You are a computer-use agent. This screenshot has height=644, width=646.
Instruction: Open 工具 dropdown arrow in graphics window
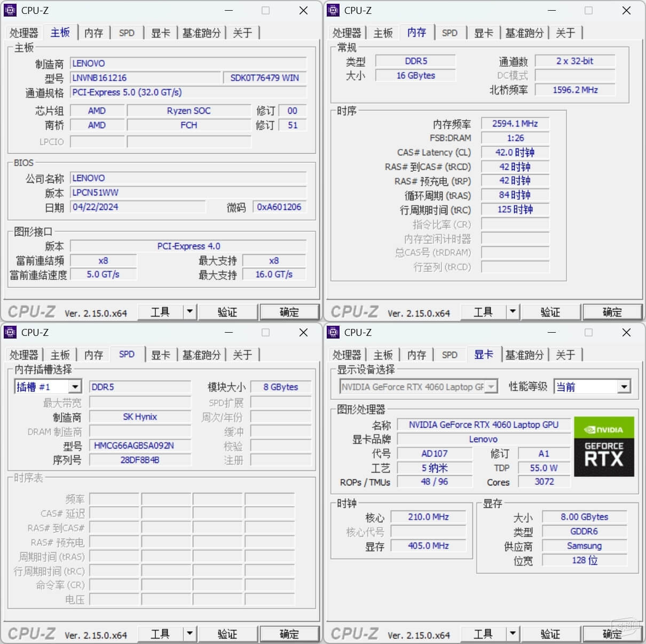tap(513, 633)
